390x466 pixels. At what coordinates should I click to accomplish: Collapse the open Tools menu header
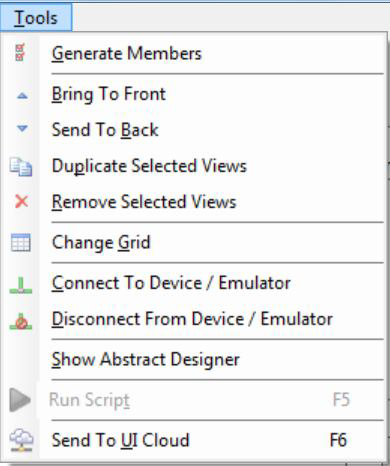[x=36, y=18]
